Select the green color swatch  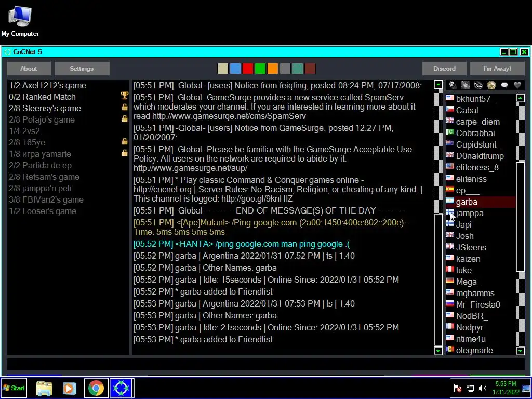click(260, 69)
